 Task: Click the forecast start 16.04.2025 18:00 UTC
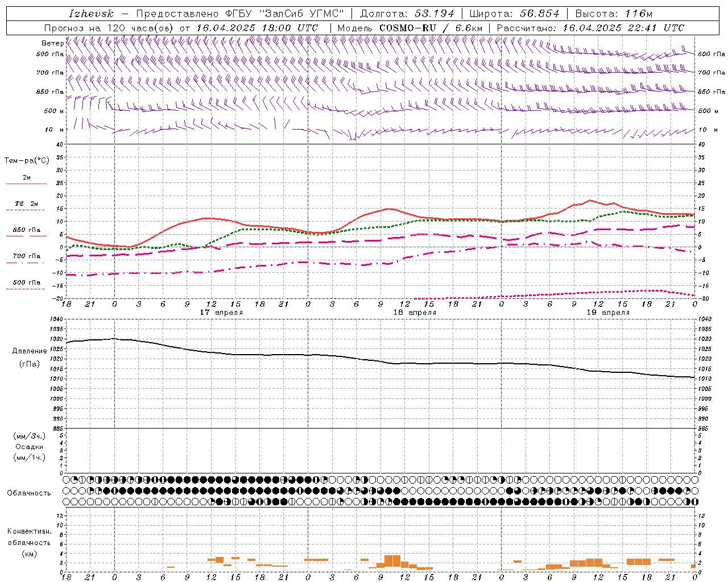coord(257,28)
